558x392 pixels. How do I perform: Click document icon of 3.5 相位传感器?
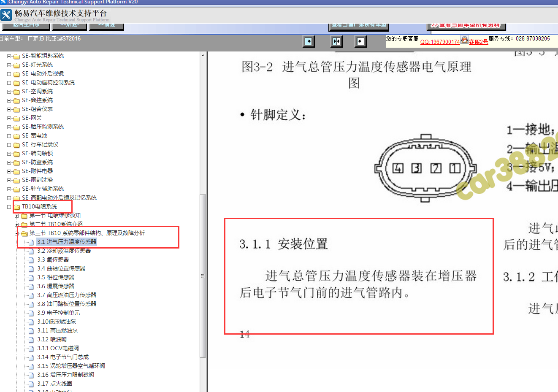(x=31, y=278)
